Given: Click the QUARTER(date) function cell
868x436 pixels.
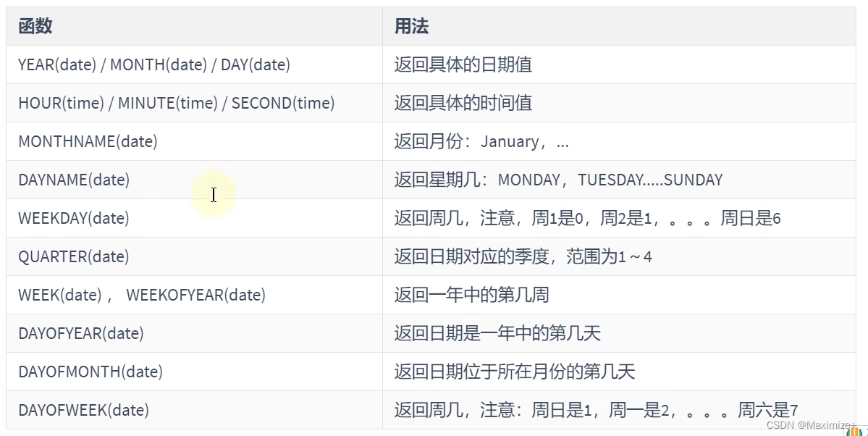Looking at the screenshot, I should pos(194,256).
